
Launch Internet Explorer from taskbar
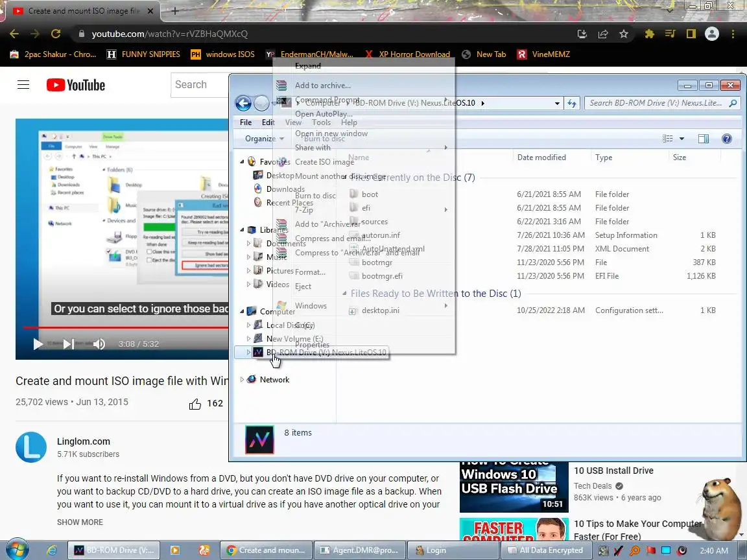point(51,550)
